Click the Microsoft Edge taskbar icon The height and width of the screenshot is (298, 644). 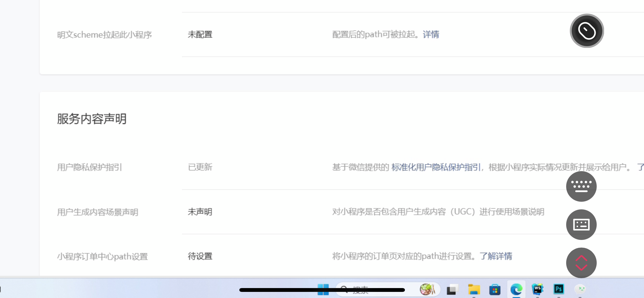pos(516,290)
